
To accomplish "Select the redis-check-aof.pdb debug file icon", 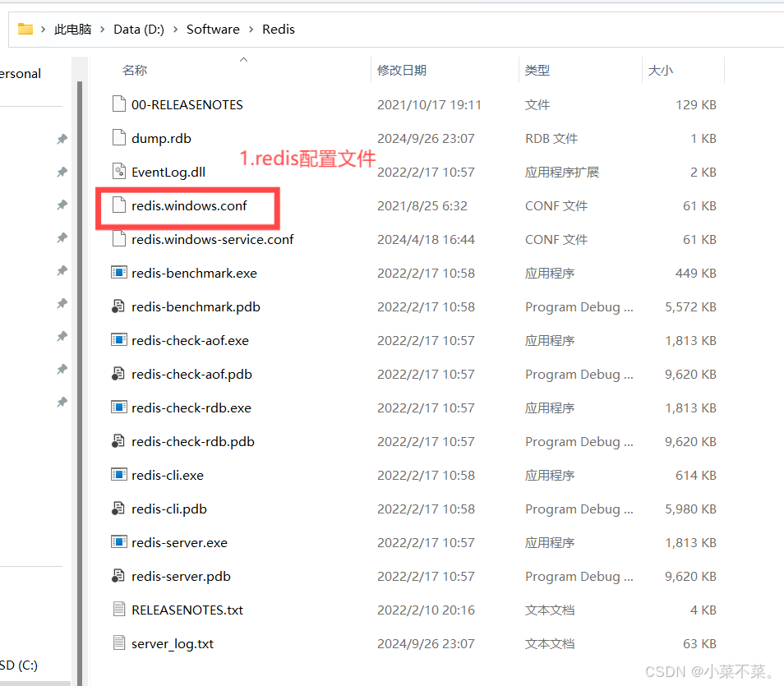I will [x=118, y=374].
